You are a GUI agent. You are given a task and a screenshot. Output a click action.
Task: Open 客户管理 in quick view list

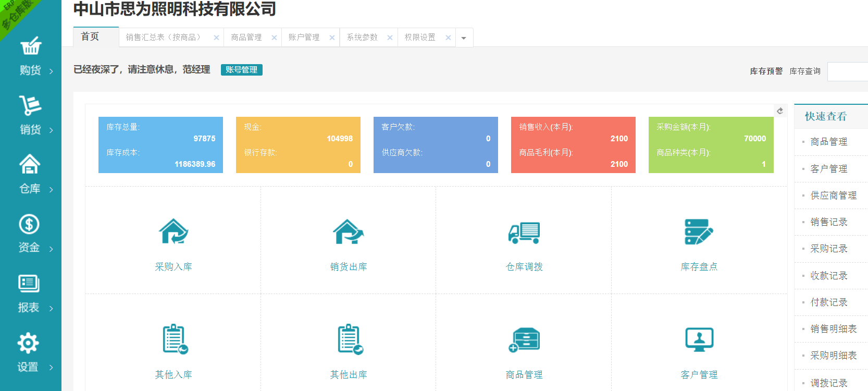tap(829, 169)
